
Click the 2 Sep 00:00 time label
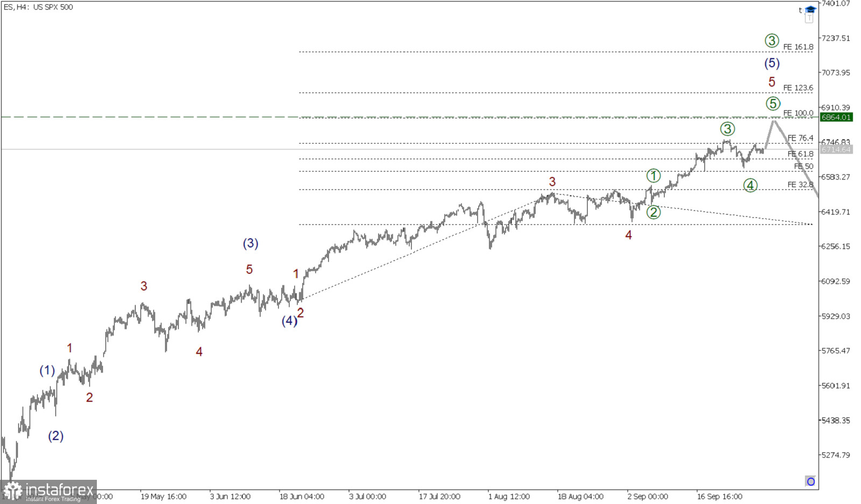(648, 496)
